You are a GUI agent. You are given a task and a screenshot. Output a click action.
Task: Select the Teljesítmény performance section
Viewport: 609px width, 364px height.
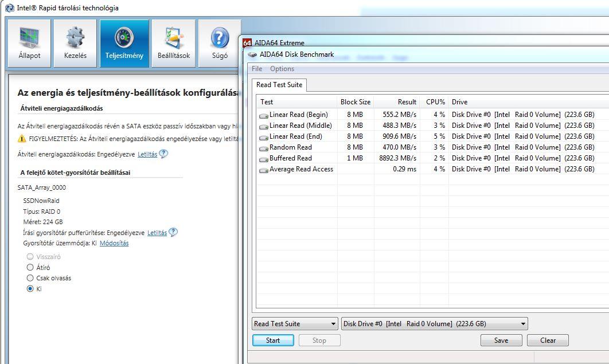tap(124, 44)
